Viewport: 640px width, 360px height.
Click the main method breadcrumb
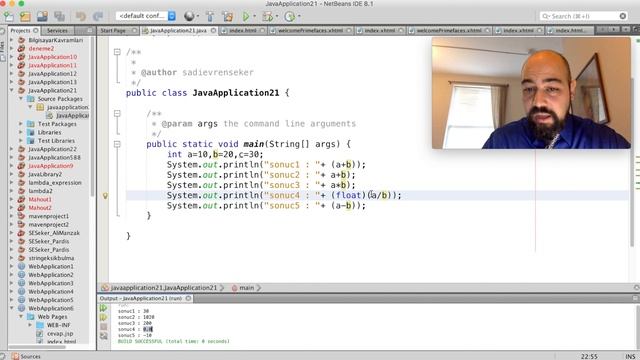[247, 288]
